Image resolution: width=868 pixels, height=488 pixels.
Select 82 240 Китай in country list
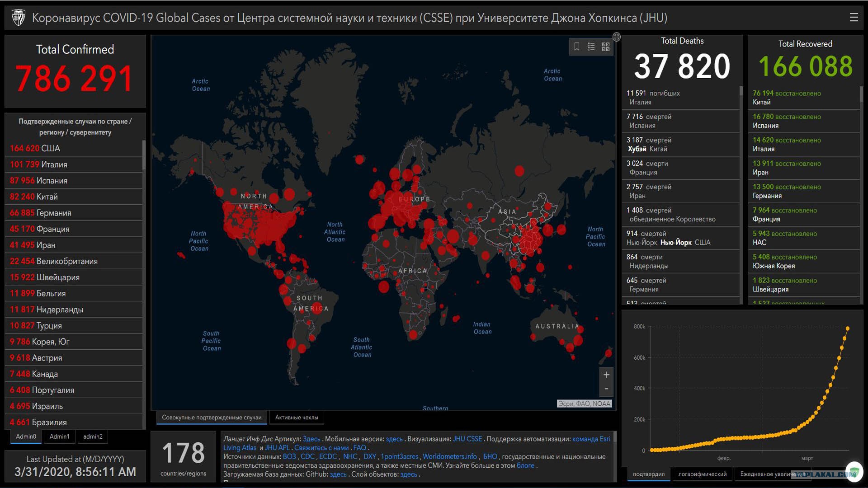click(x=74, y=197)
